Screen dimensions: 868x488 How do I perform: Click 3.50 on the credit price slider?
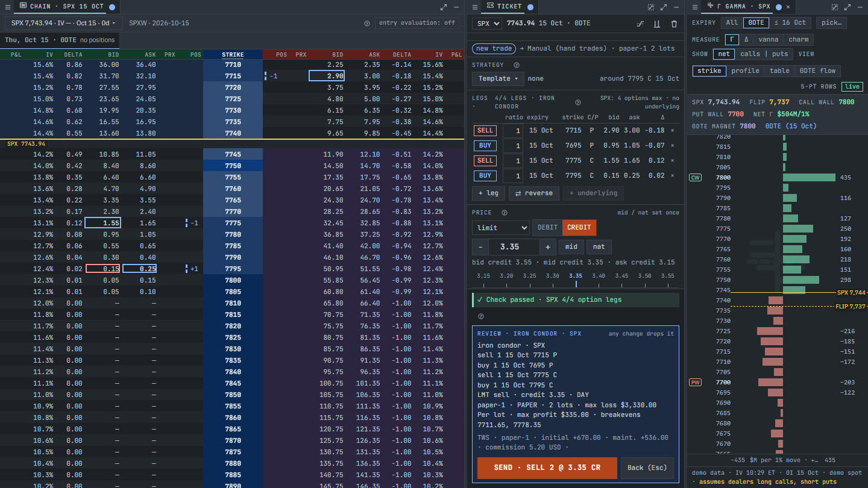point(644,276)
